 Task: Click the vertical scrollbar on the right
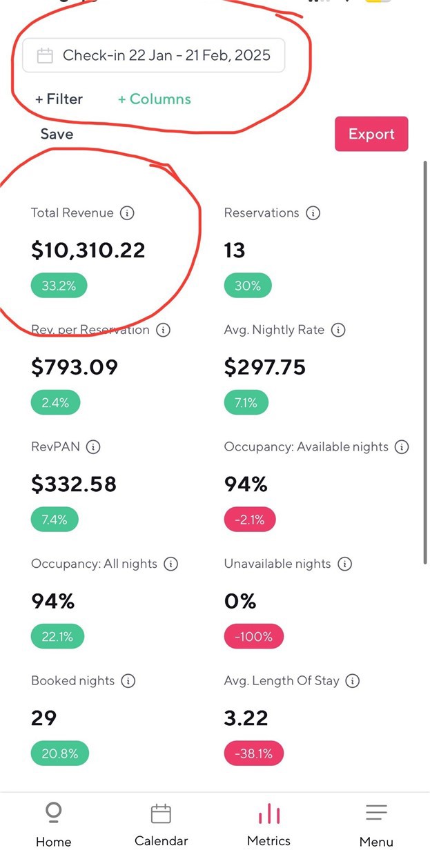[424, 359]
